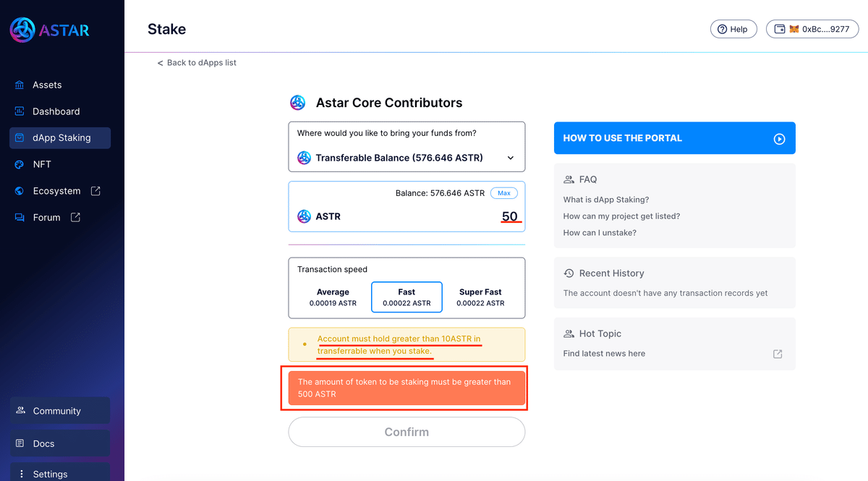Click ASTR token icon in amount box
868x481 pixels.
pyautogui.click(x=304, y=216)
